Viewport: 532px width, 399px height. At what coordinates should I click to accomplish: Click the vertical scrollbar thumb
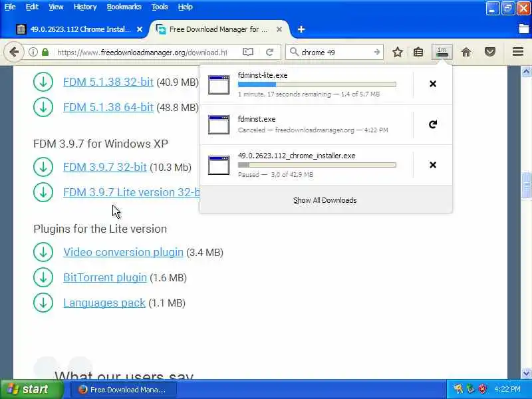tap(526, 186)
